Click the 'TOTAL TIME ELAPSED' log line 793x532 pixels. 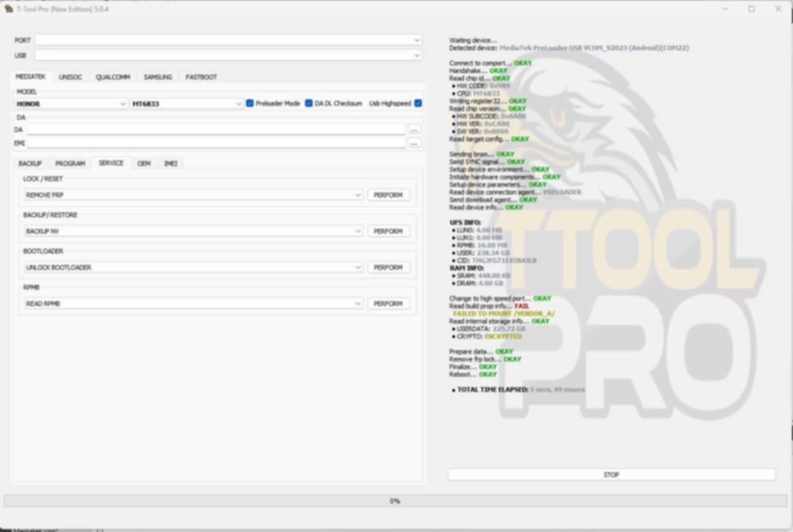coord(519,390)
